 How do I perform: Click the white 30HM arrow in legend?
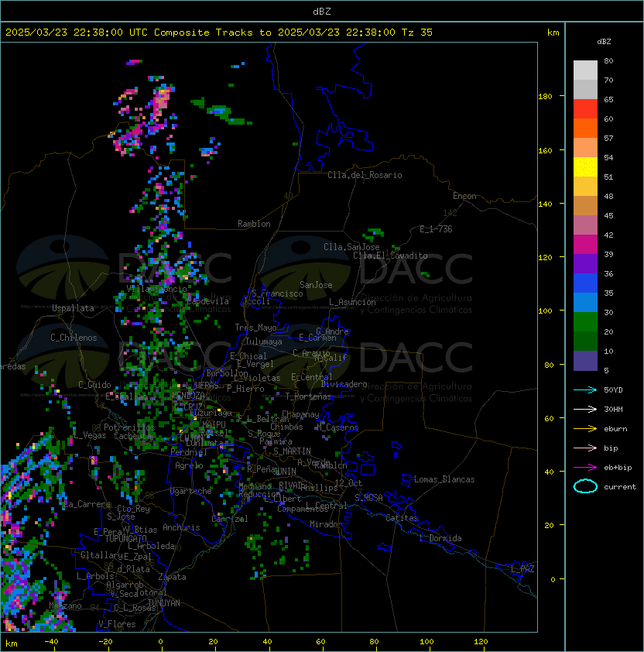click(585, 409)
